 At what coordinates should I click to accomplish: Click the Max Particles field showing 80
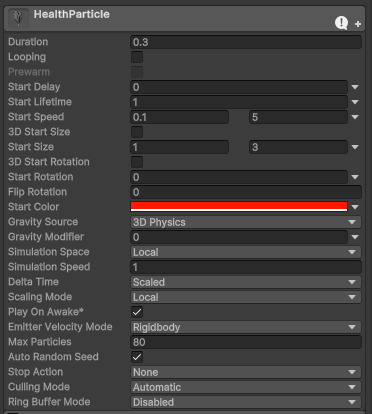[246, 342]
